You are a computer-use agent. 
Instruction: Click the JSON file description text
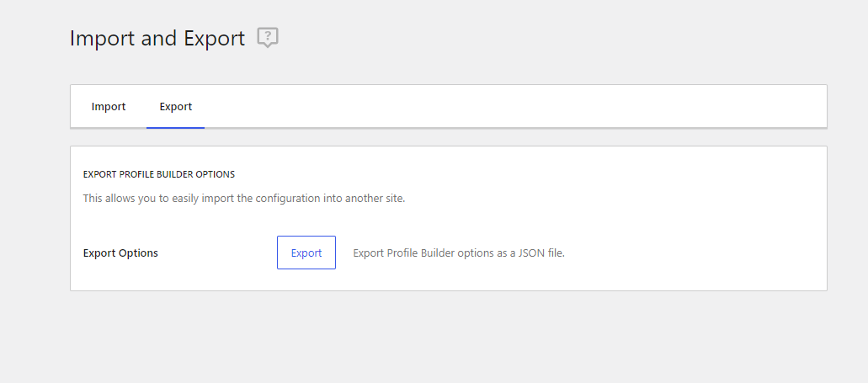459,253
